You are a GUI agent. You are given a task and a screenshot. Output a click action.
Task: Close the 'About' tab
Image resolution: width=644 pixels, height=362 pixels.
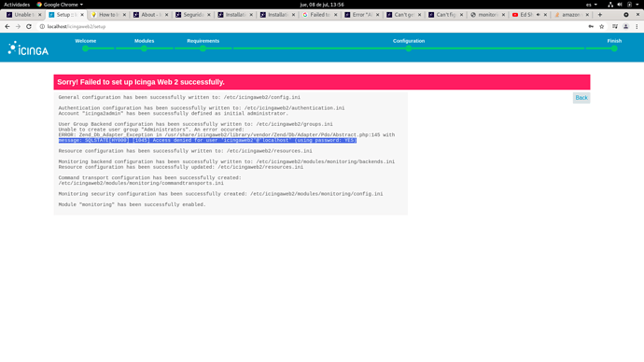tap(166, 14)
